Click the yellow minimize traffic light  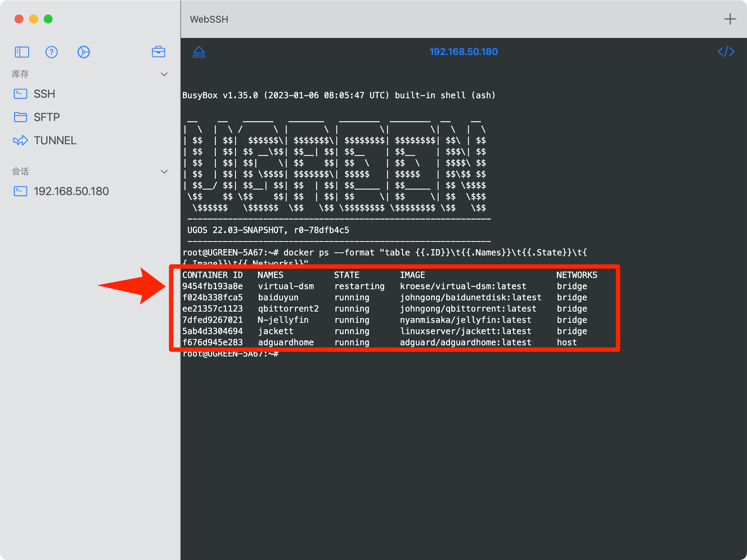[33, 19]
